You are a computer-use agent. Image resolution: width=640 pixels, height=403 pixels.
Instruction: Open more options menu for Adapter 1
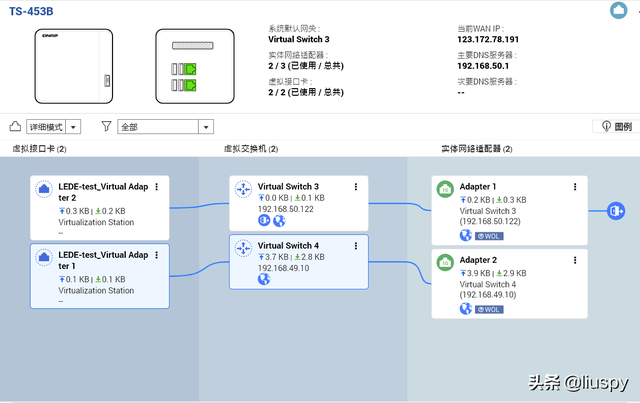575,187
